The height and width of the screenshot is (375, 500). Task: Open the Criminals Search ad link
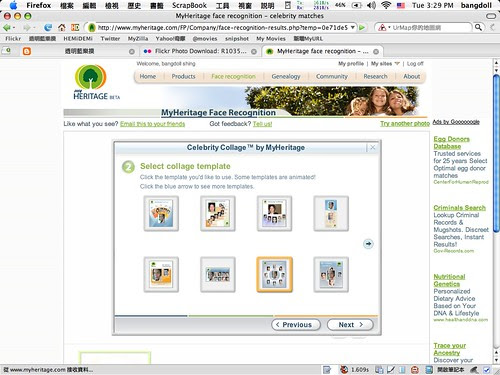(x=459, y=208)
